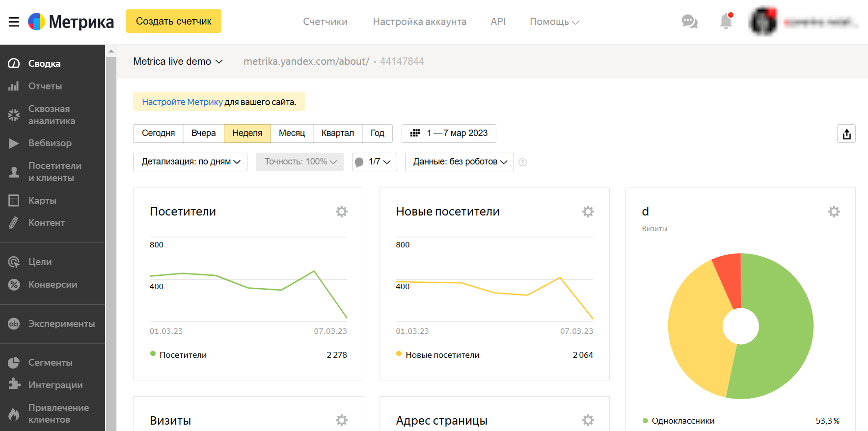This screenshot has width=868, height=431.
Task: Open the user avatar profile
Action: click(x=763, y=22)
